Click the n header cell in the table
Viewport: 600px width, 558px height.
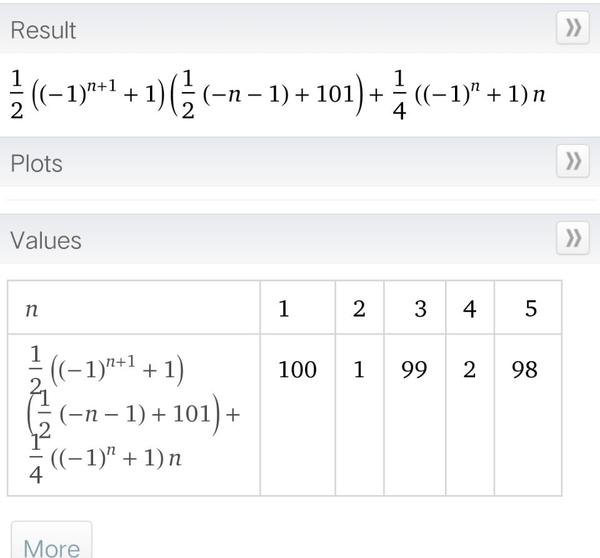point(32,309)
